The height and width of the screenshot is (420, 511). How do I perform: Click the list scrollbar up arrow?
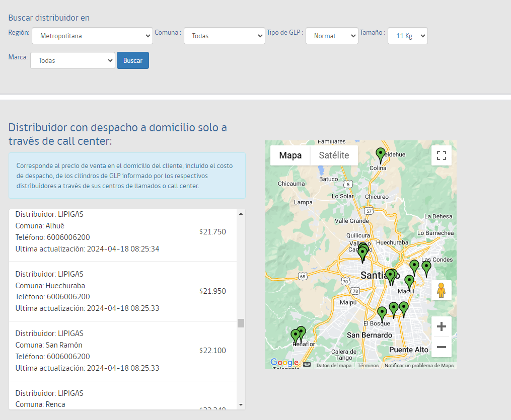point(241,214)
